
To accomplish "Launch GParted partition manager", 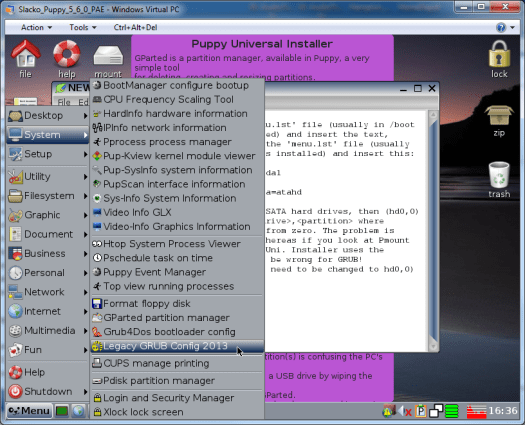I will pyautogui.click(x=177, y=317).
